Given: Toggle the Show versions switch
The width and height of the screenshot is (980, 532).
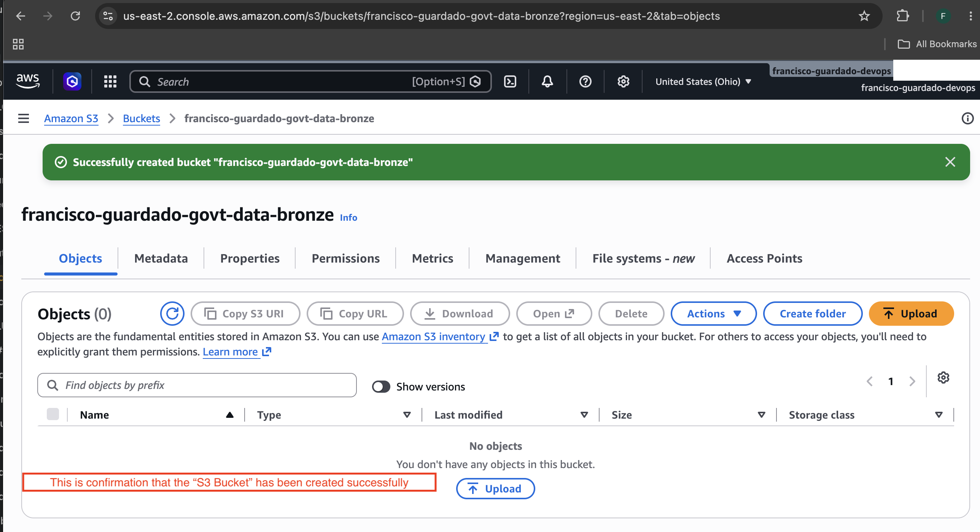Looking at the screenshot, I should click(381, 387).
